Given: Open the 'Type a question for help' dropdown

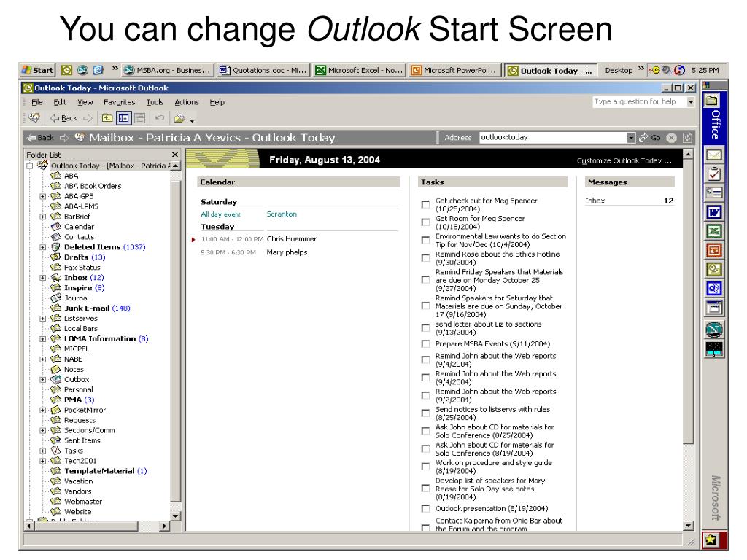Looking at the screenshot, I should 691,102.
